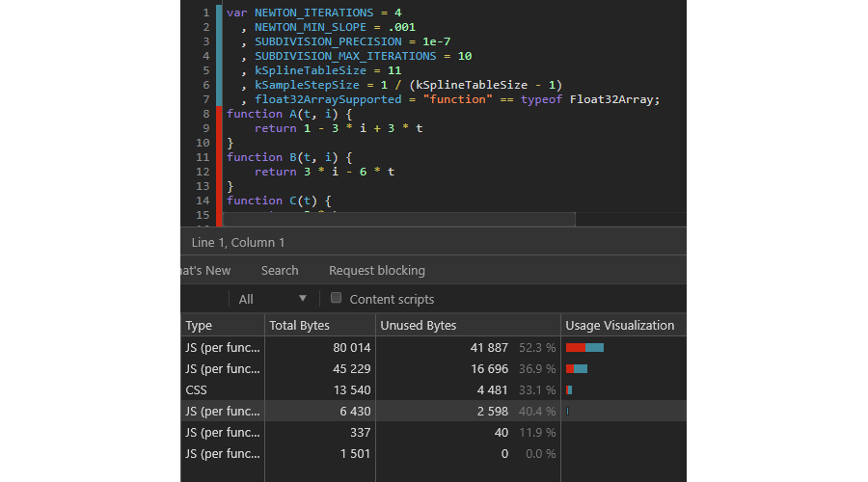Select the row with 6 430 total bytes
Image resolution: width=868 pixels, height=482 pixels.
tap(433, 412)
